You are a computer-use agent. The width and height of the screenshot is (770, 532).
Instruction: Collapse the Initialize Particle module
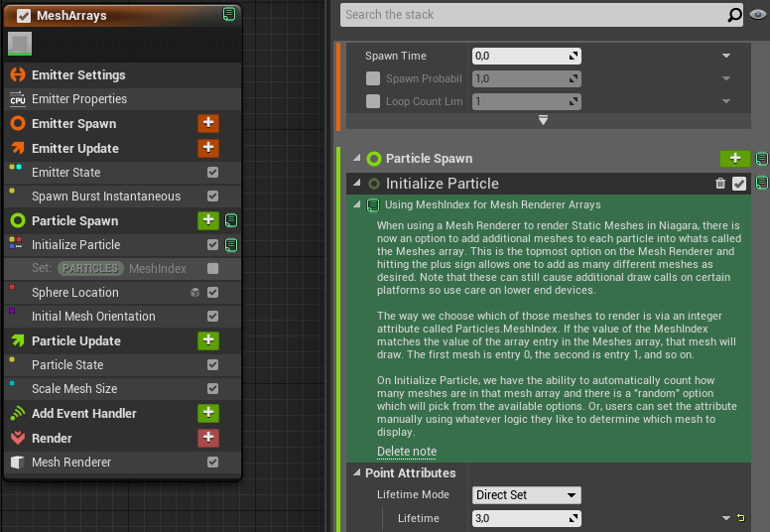pyautogui.click(x=357, y=184)
